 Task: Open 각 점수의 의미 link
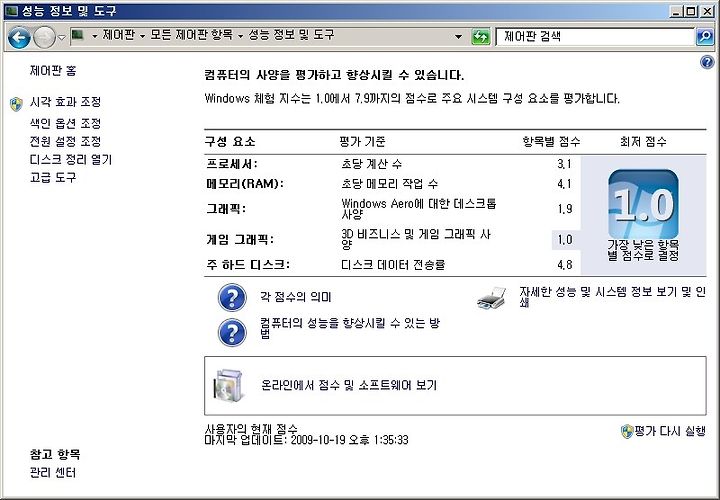point(295,297)
